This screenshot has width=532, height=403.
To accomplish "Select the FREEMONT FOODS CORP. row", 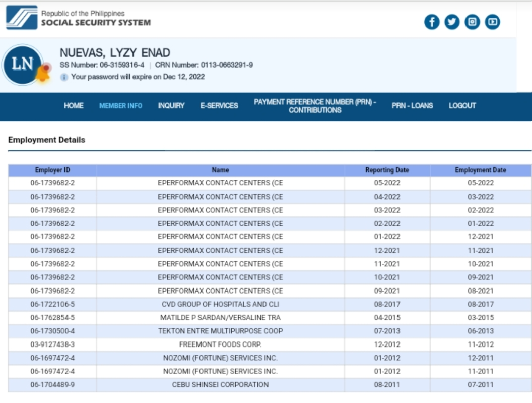I will [x=220, y=344].
